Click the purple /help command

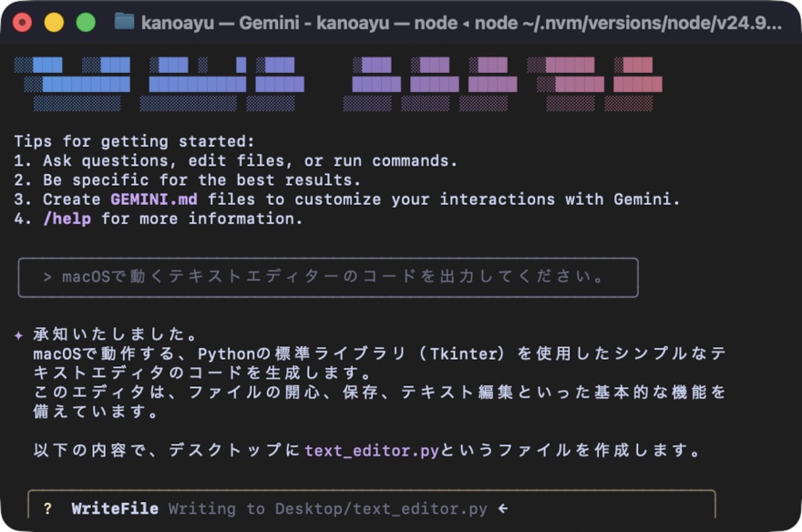pyautogui.click(x=67, y=219)
